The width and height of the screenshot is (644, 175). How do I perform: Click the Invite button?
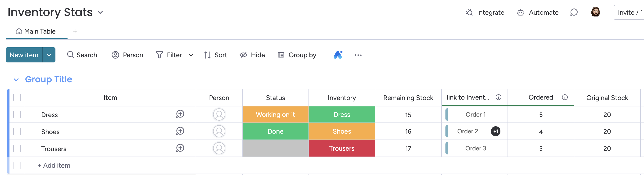629,12
